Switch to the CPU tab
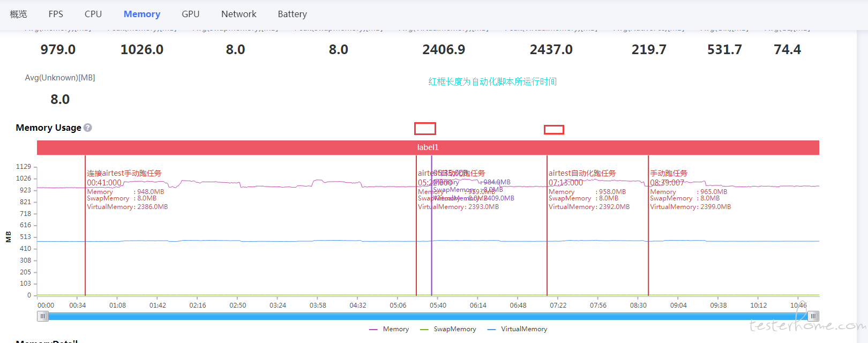The image size is (868, 343). (x=93, y=14)
